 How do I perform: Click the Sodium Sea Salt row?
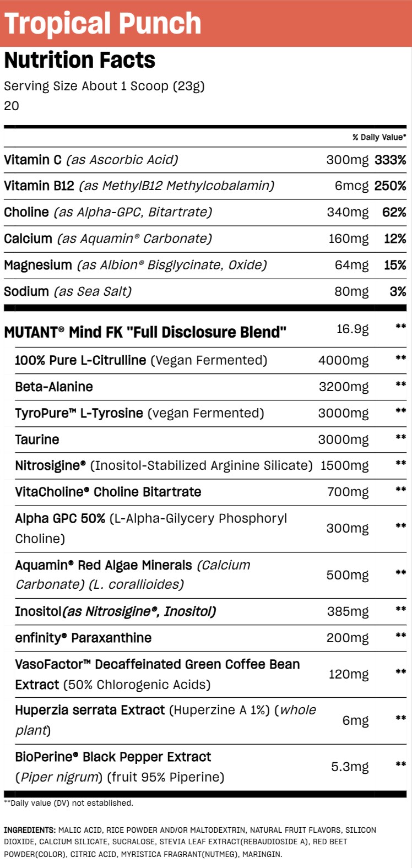point(205,292)
